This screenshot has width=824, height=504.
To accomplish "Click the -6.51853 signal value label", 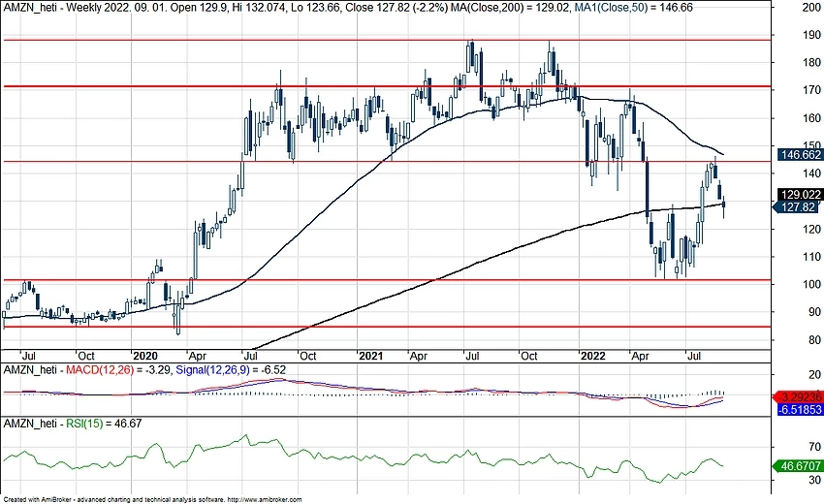I will [x=800, y=409].
